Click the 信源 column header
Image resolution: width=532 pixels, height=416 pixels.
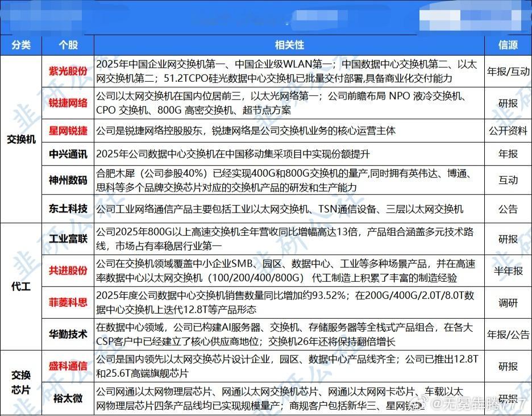[x=508, y=45]
